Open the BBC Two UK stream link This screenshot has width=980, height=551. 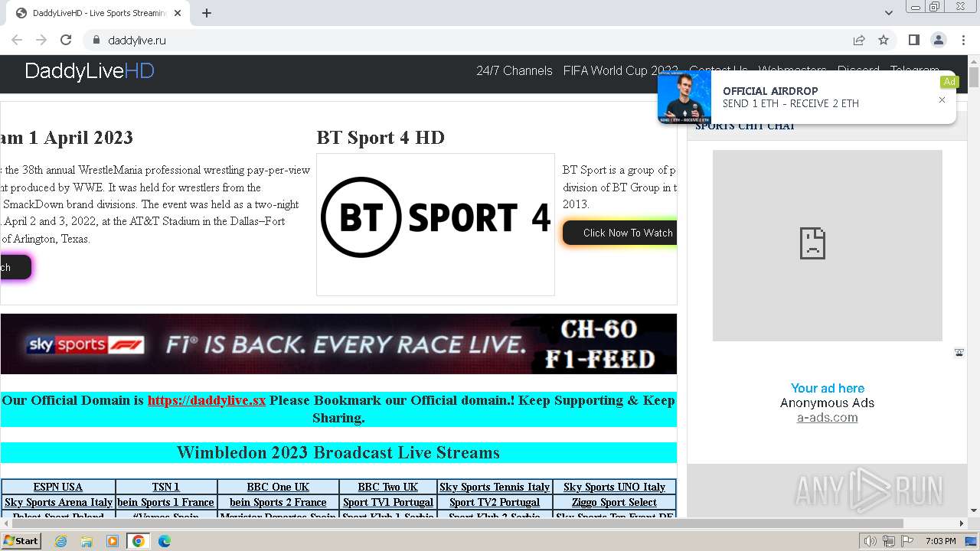click(388, 487)
